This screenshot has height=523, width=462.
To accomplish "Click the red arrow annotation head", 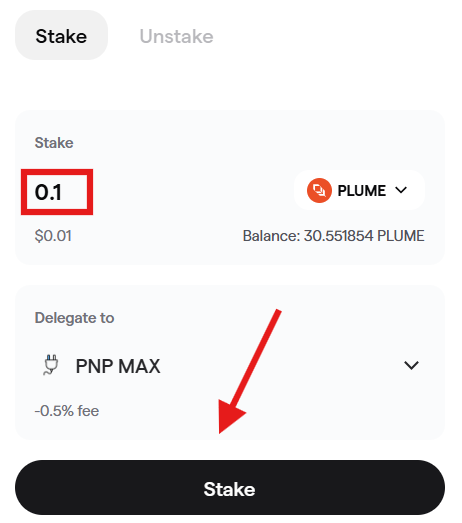I will tap(230, 417).
